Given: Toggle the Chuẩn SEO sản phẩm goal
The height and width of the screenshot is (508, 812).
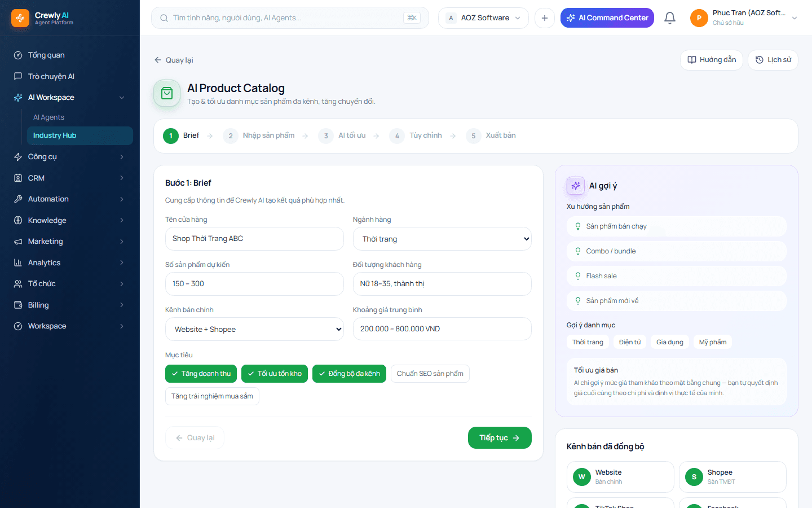Looking at the screenshot, I should [430, 374].
